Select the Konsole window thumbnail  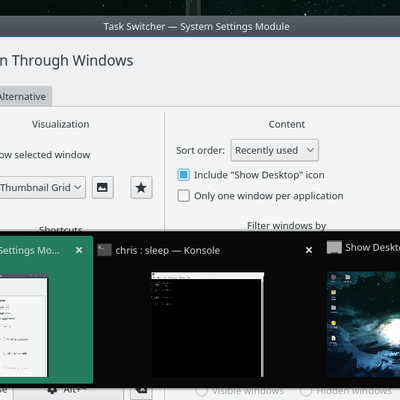click(x=207, y=324)
